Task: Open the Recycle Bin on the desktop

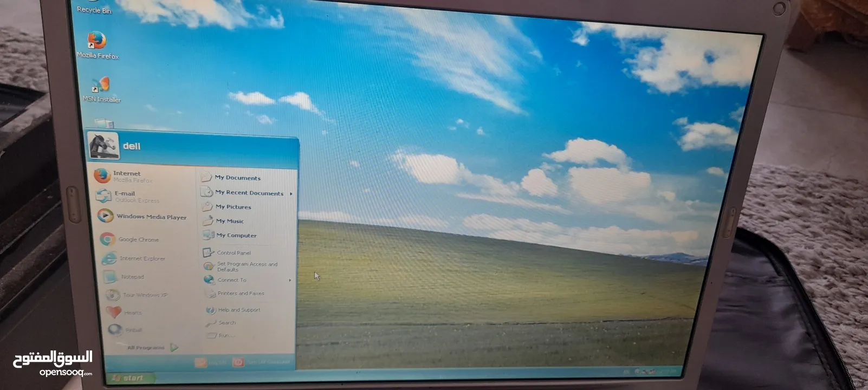Action: [94, 8]
